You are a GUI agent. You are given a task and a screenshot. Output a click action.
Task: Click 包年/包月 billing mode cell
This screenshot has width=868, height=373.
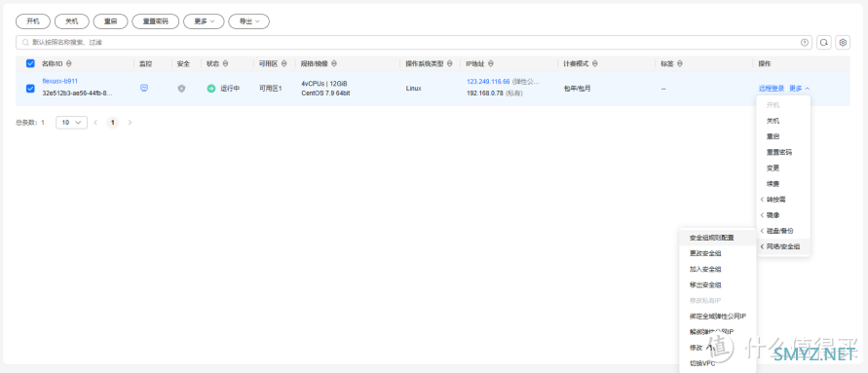[578, 89]
